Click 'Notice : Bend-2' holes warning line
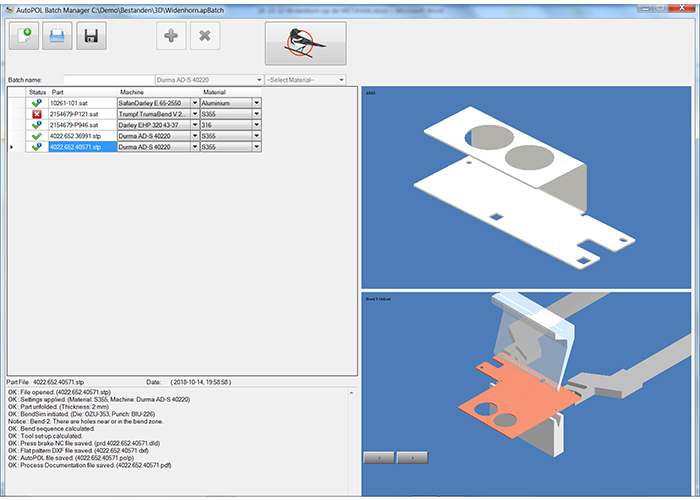 [x=86, y=421]
